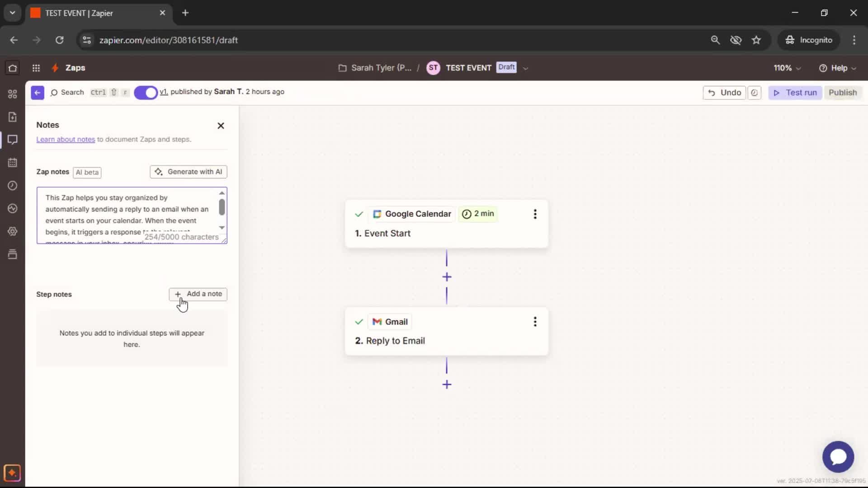Open the sidebar status activity icon

pos(13,208)
